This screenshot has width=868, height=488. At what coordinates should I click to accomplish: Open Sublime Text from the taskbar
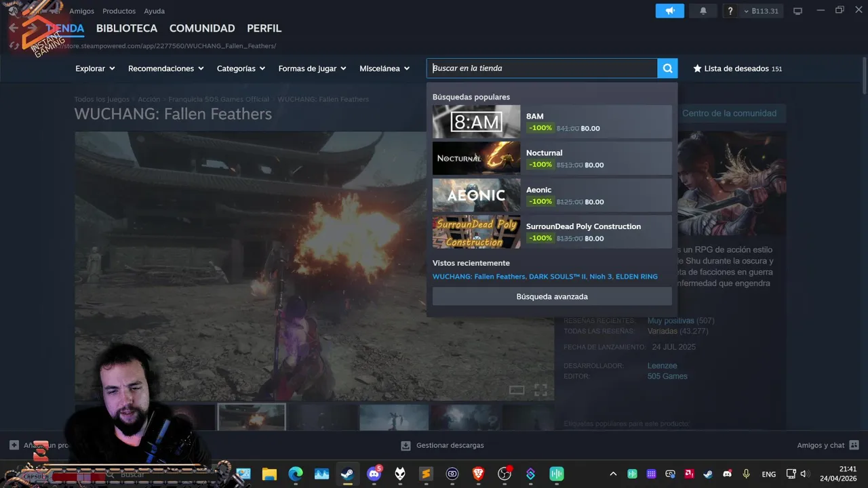[426, 474]
